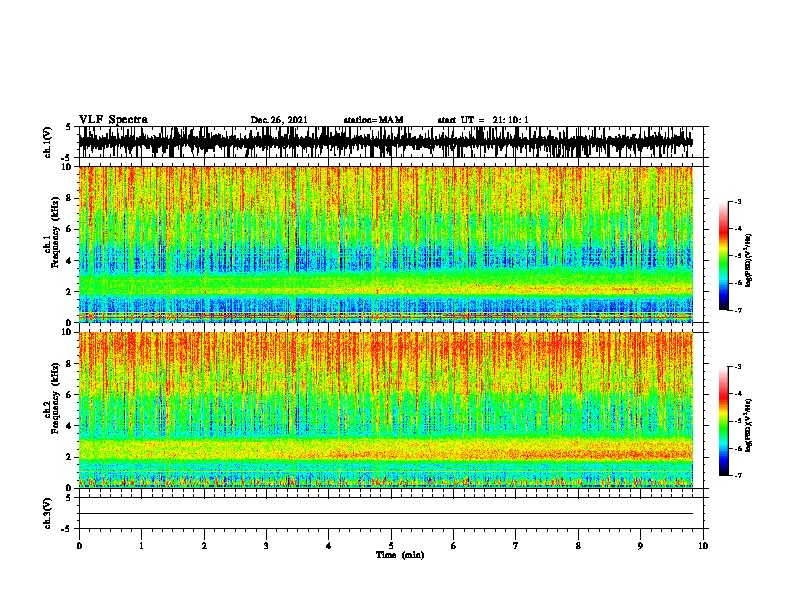
Task: Click time-axis tick label "10"
Action: tap(703, 546)
